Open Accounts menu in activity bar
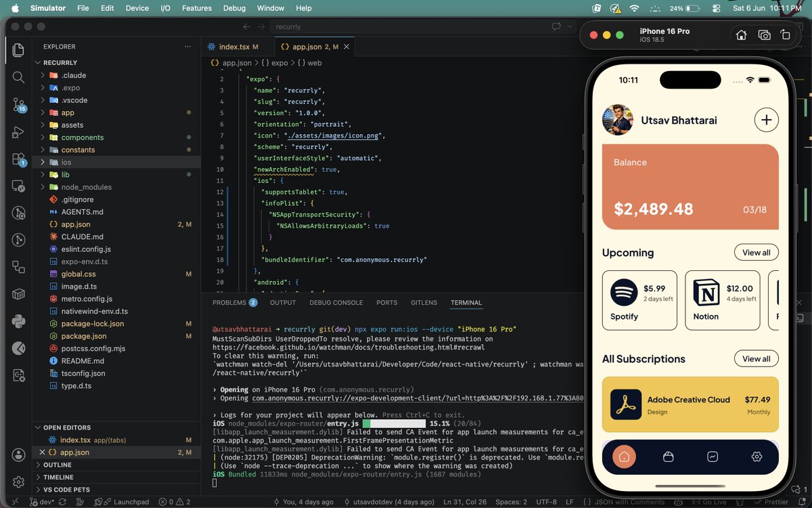The height and width of the screenshot is (508, 812). tap(18, 454)
